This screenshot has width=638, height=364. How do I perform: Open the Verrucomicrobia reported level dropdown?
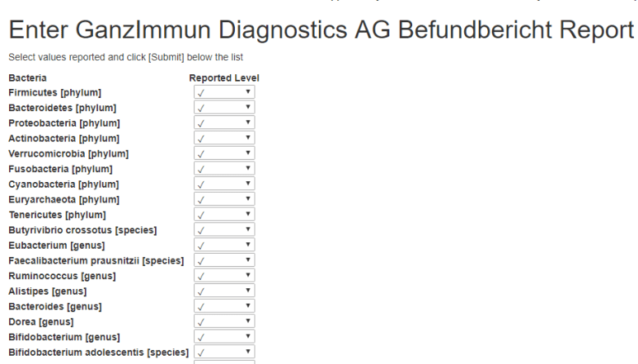point(224,154)
